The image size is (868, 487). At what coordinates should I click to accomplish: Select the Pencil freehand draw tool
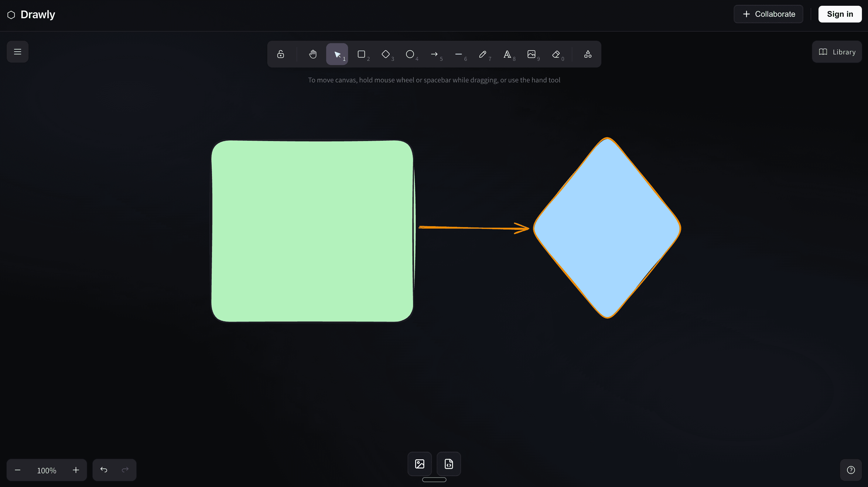click(x=483, y=54)
